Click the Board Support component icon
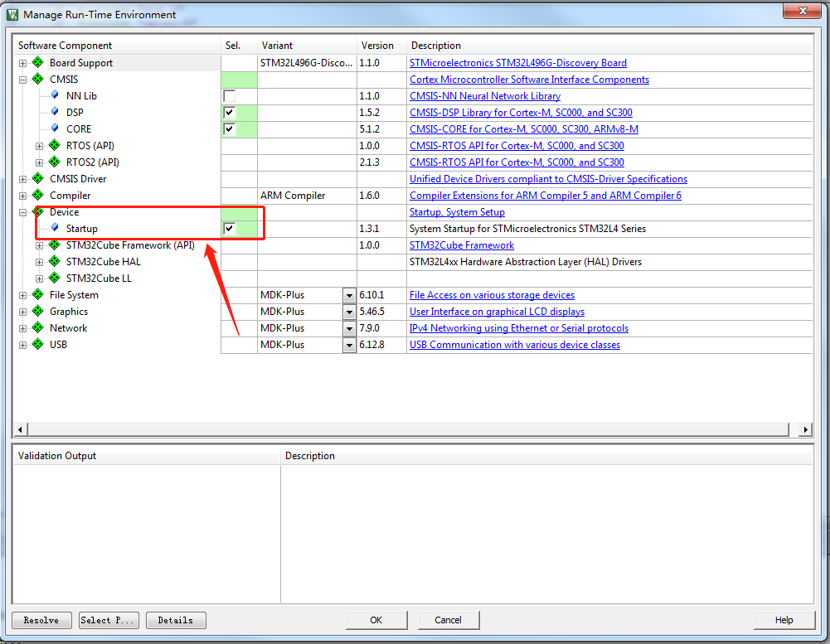 [37, 62]
